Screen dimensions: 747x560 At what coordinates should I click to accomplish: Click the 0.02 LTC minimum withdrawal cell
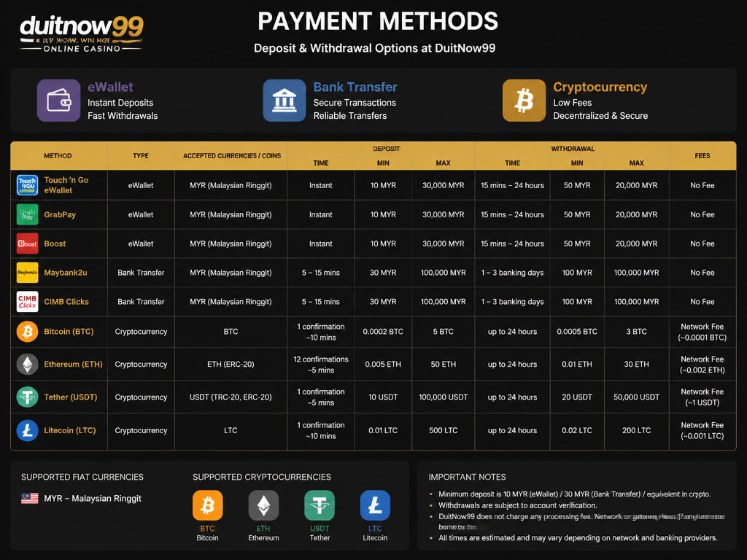point(577,430)
